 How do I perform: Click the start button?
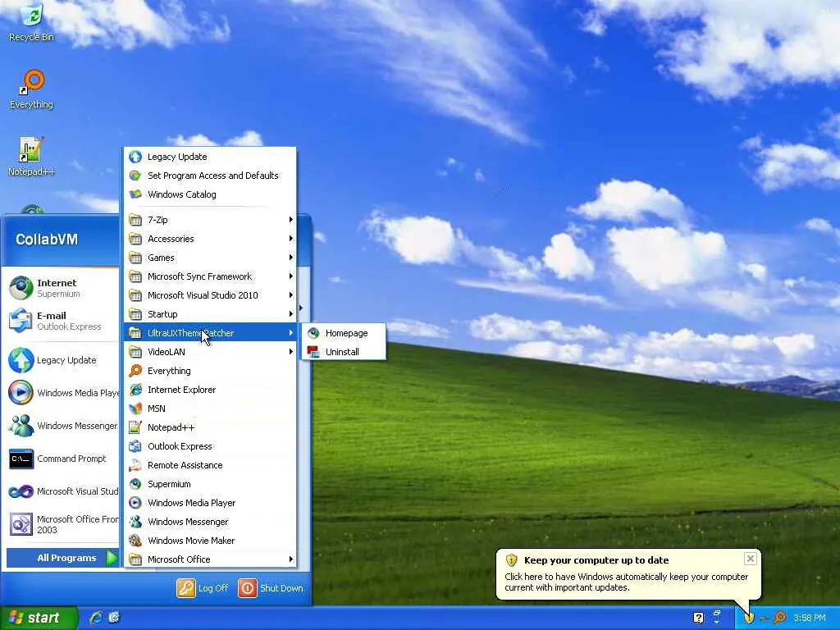[39, 618]
